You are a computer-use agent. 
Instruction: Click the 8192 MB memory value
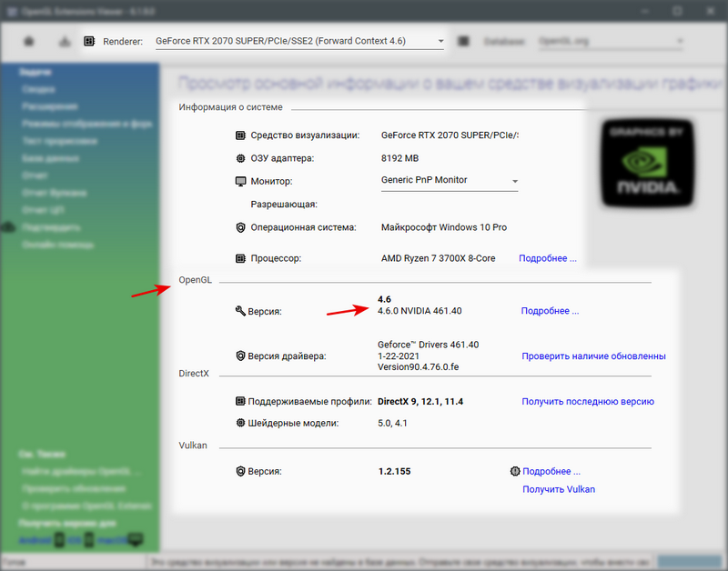pyautogui.click(x=399, y=158)
